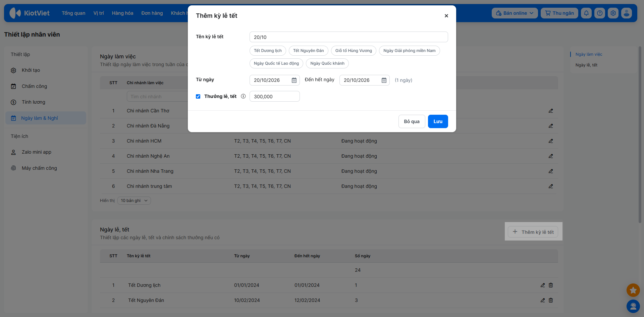Viewport: 644px width, 317px height.
Task: Click the Tết Nguyên Đán start date 10/02/2024
Action: 247,300
